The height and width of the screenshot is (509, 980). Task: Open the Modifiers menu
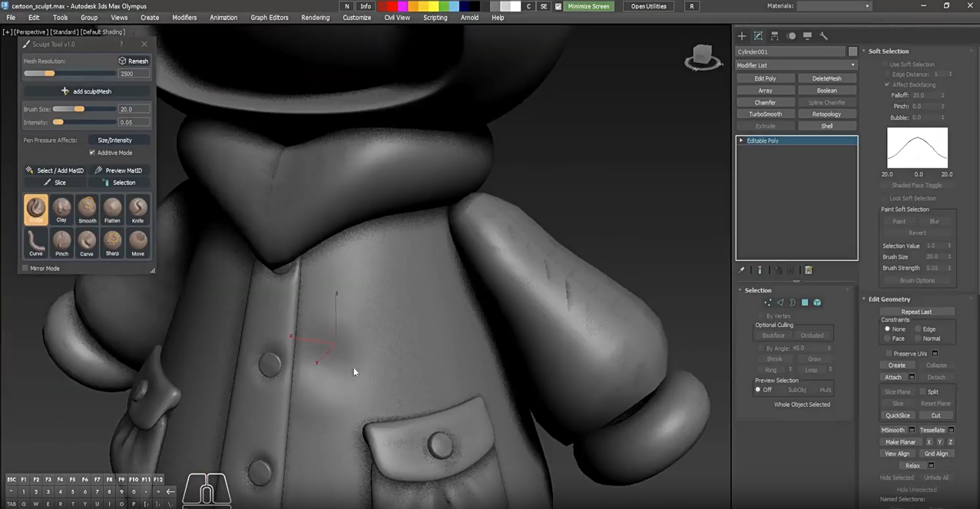coord(184,18)
